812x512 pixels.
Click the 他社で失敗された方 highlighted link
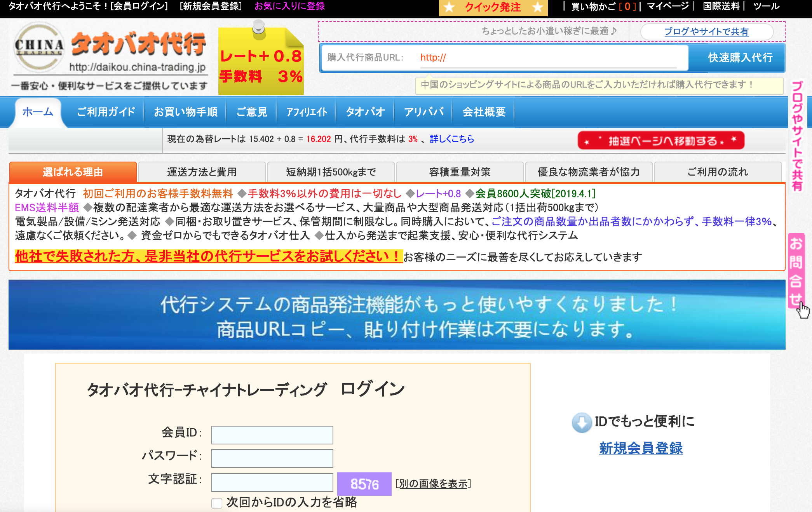[208, 256]
